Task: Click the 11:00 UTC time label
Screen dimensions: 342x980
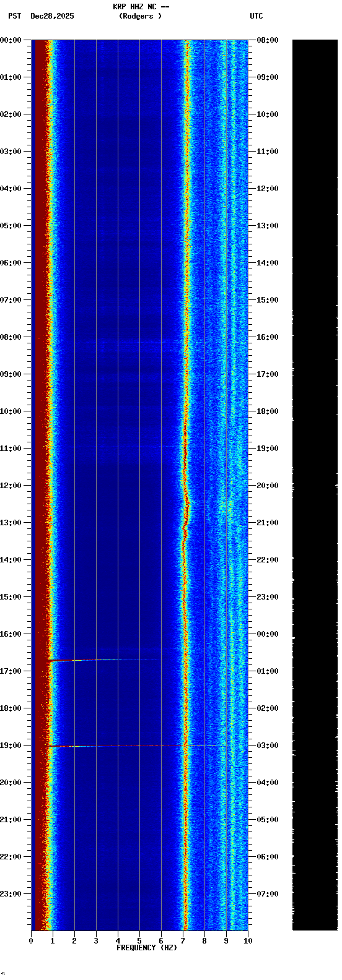Action: tap(268, 152)
